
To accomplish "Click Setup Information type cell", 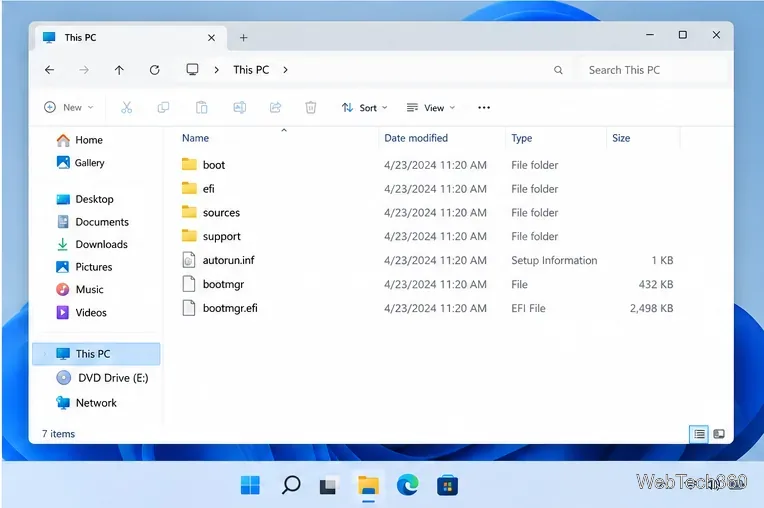I will coord(554,261).
